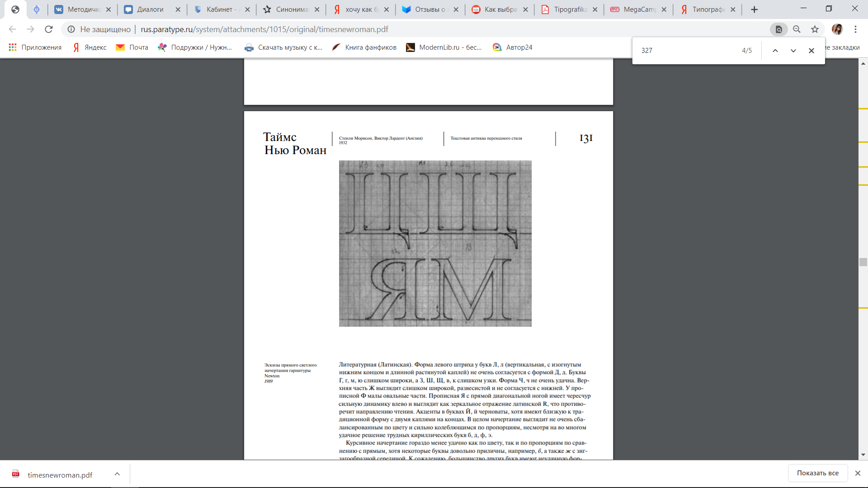
Task: Click Показать все downloads button
Action: 817,473
